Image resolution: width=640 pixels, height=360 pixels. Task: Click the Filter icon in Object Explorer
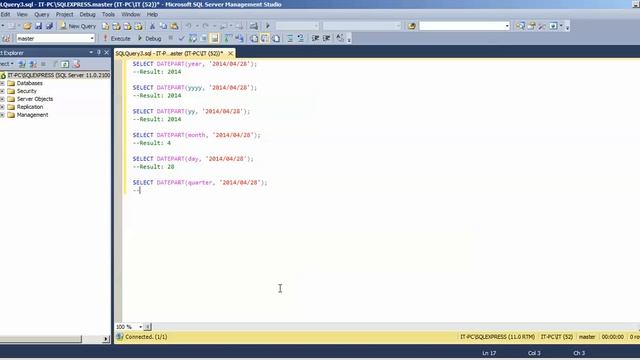(x=54, y=64)
